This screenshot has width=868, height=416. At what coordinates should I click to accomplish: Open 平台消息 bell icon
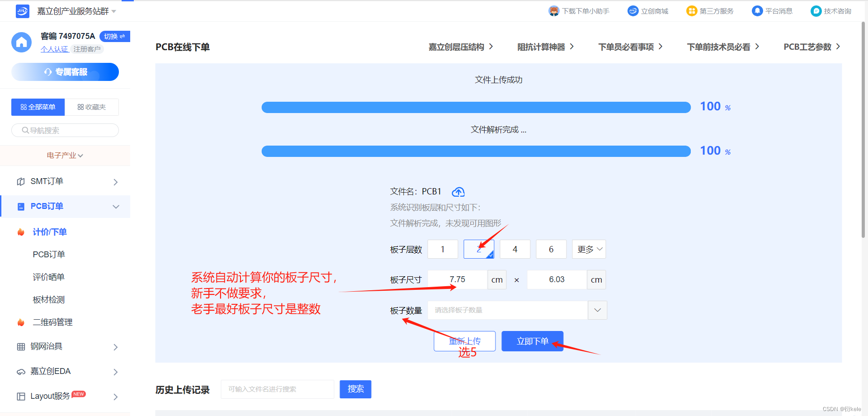757,11
